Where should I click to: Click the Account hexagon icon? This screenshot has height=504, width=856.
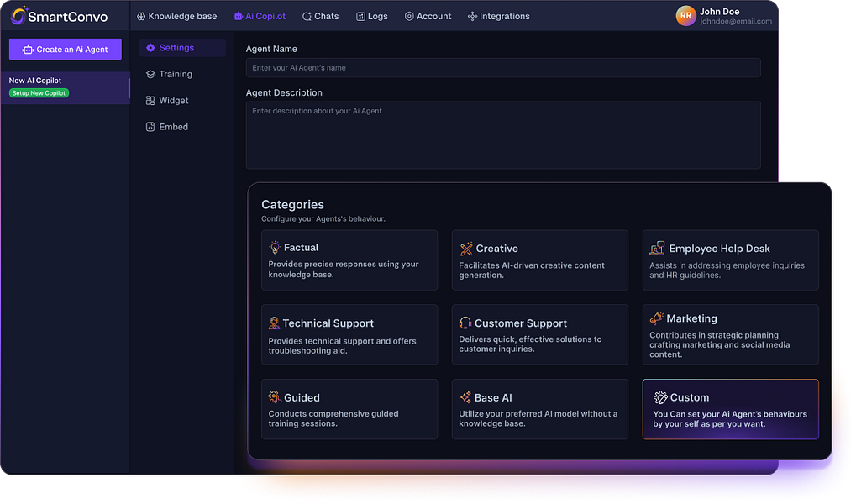point(409,17)
